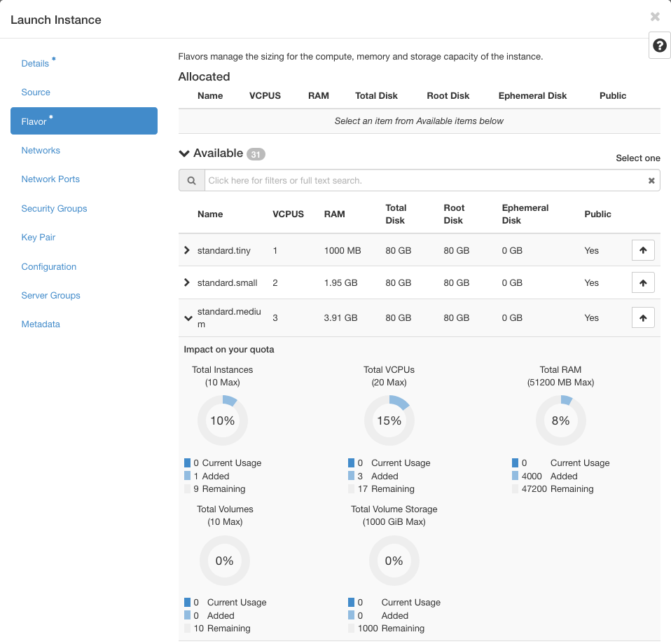The width and height of the screenshot is (671, 644).
Task: Click the Total VCPUs quota donut chart
Action: (x=389, y=420)
